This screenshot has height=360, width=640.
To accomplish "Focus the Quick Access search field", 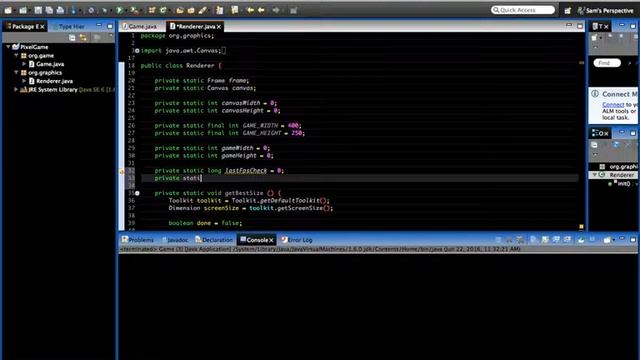I will (x=523, y=10).
